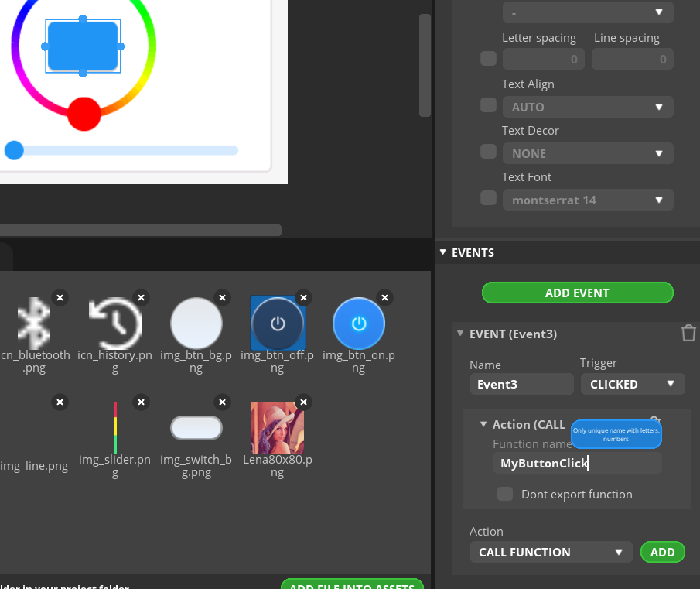
Task: Open the CALL FUNCTION action dropdown
Action: point(551,553)
